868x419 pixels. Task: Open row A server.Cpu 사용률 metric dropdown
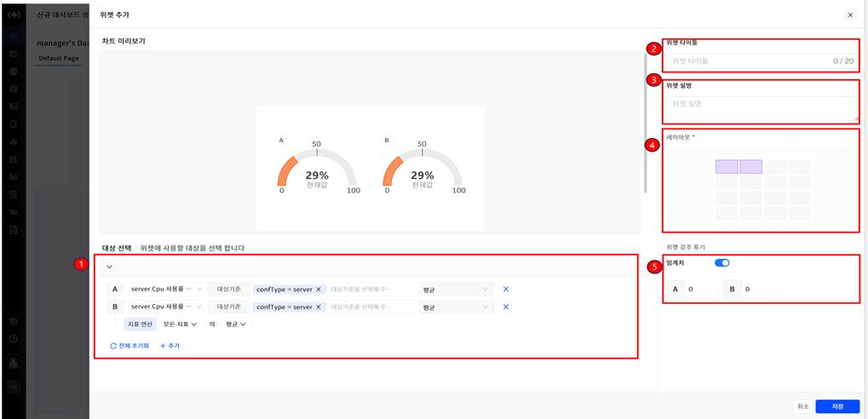point(162,290)
